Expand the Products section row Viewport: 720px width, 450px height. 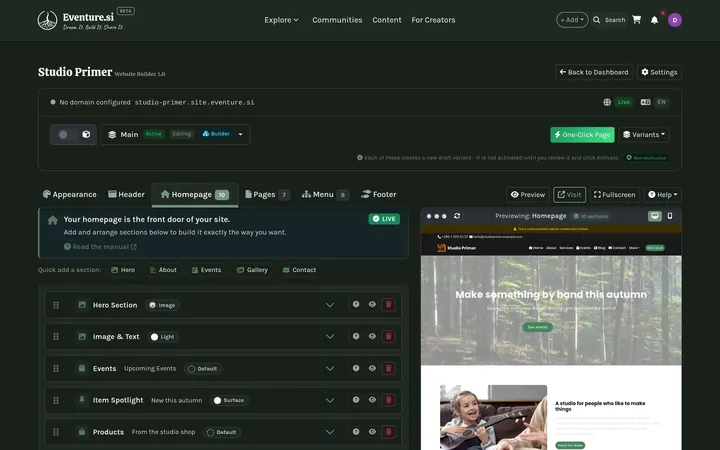[330, 432]
